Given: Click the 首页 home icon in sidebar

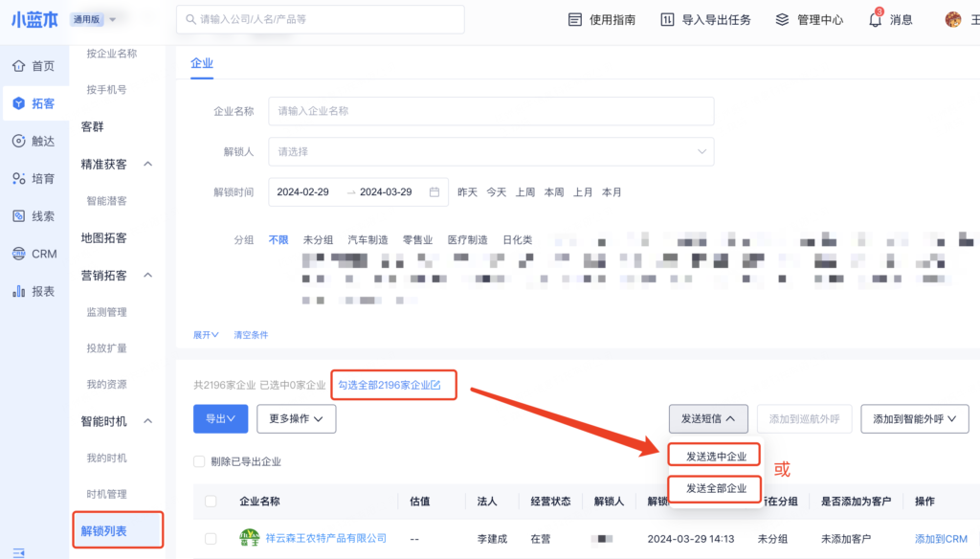Looking at the screenshot, I should coord(18,66).
